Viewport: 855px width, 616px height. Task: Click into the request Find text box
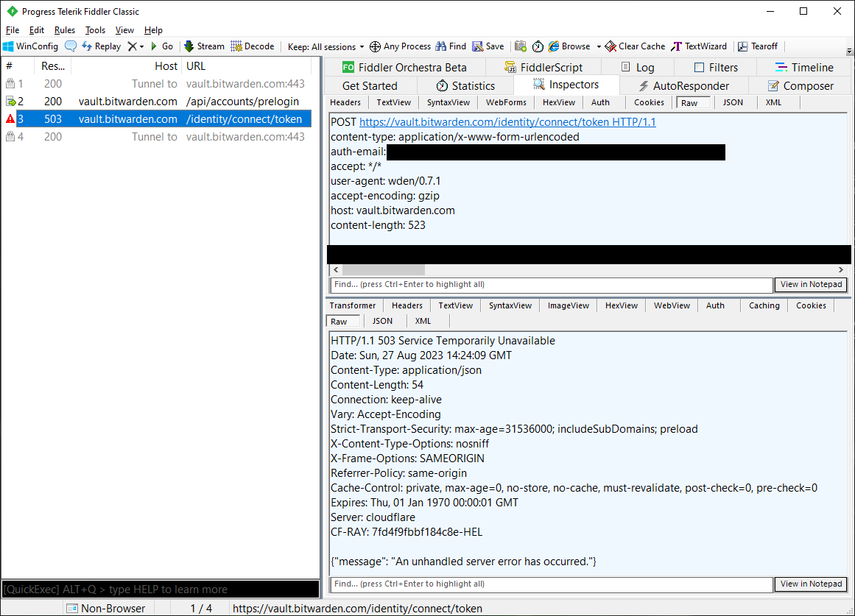click(552, 285)
